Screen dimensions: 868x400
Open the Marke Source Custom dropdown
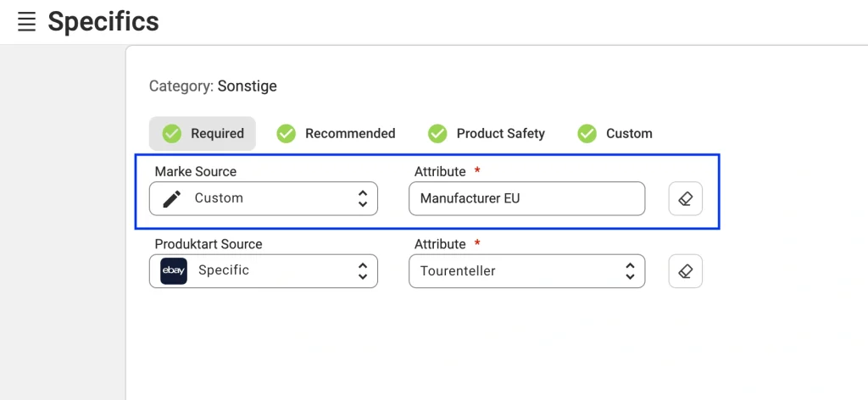click(x=264, y=198)
